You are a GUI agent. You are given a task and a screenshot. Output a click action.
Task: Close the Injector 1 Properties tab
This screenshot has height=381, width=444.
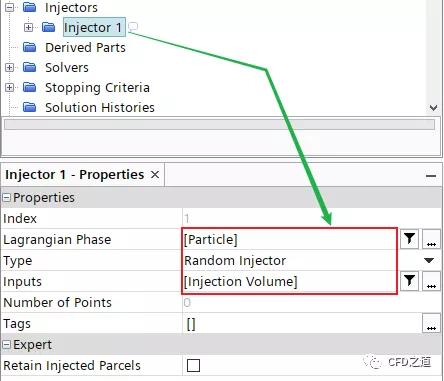155,174
